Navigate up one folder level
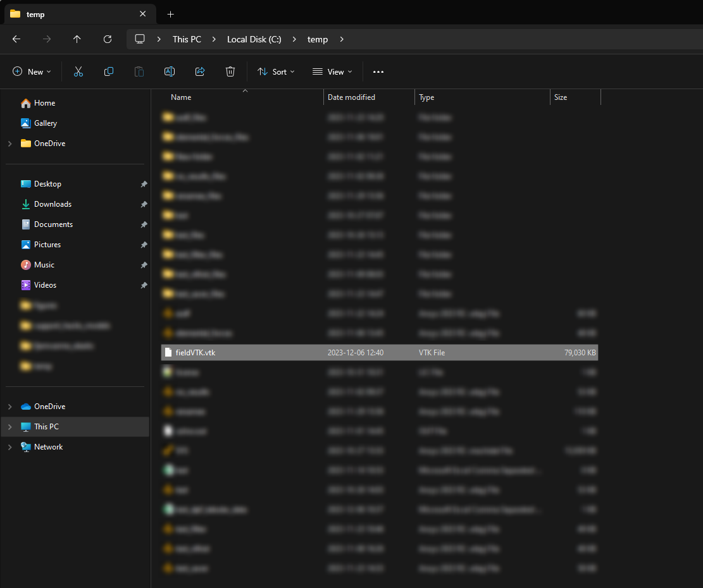Viewport: 703px width, 588px height. [77, 39]
